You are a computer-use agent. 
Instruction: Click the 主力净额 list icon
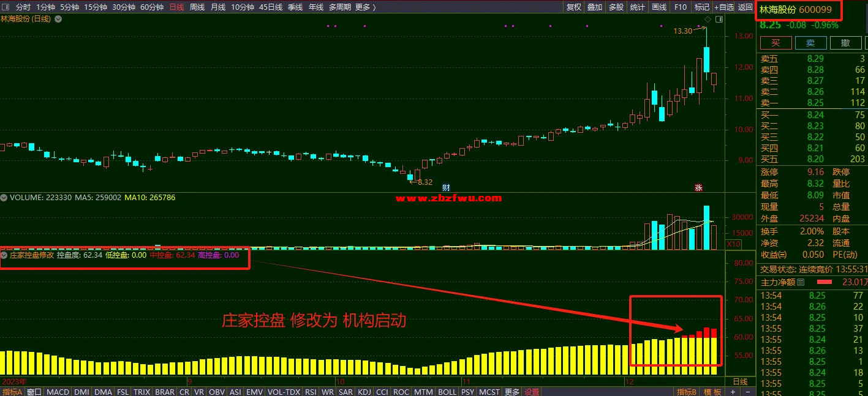point(801,282)
